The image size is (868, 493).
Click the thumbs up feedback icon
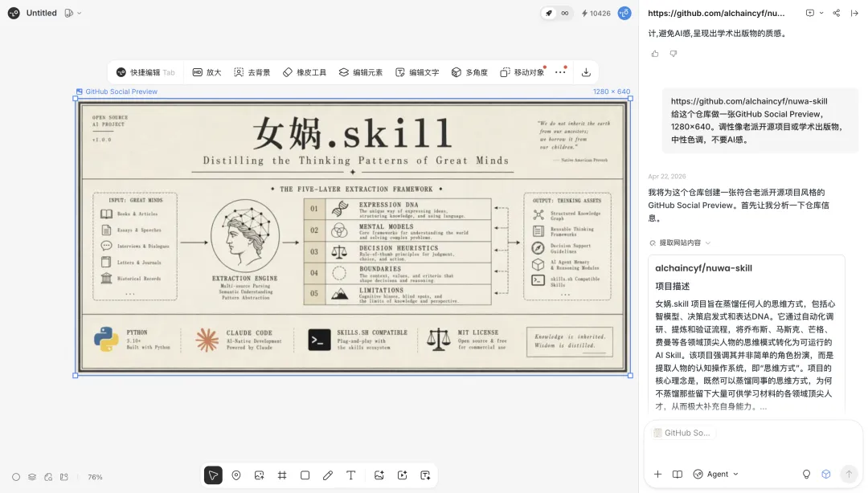[656, 54]
